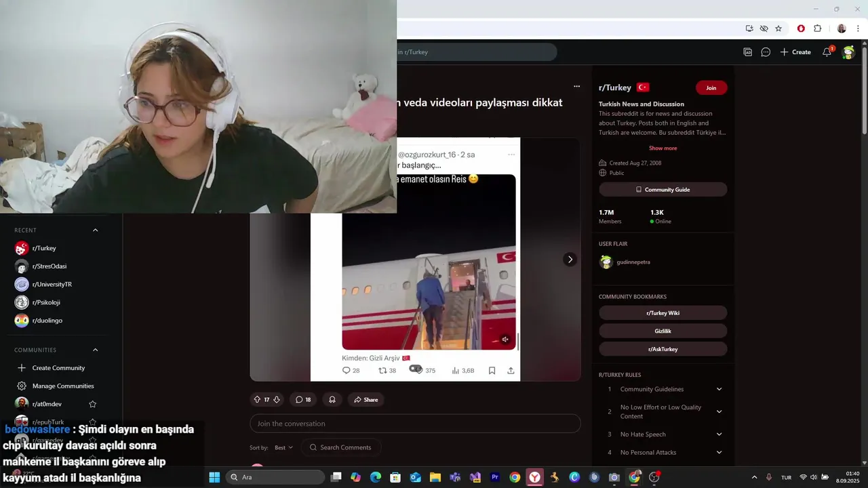The height and width of the screenshot is (488, 868).
Task: Join r/Turkey community
Action: point(711,87)
